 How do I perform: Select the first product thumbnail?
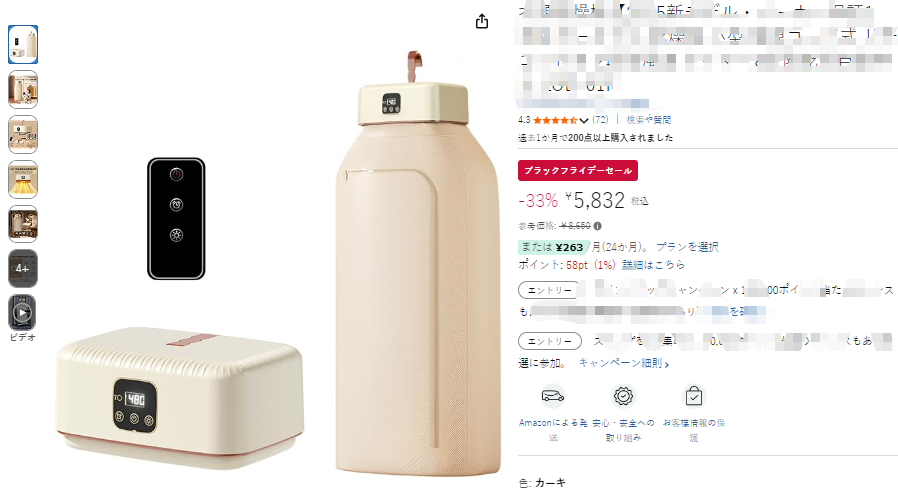pyautogui.click(x=23, y=45)
